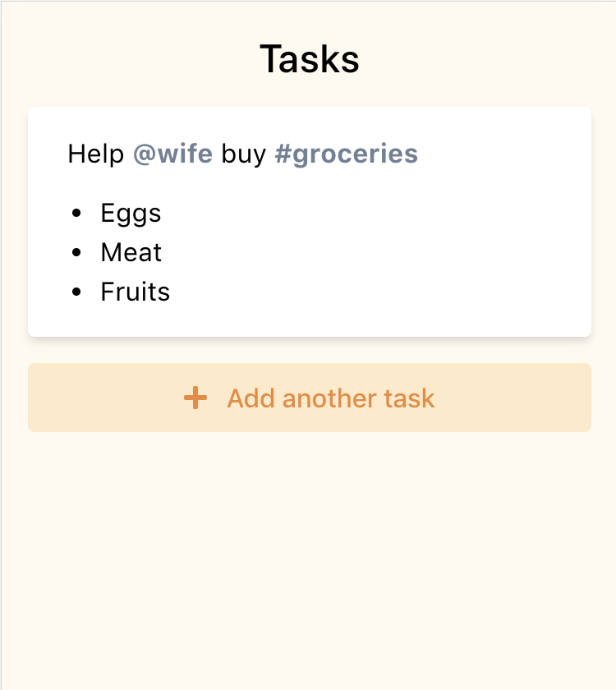The height and width of the screenshot is (690, 616).
Task: Click the Eggs list item
Action: click(x=131, y=214)
